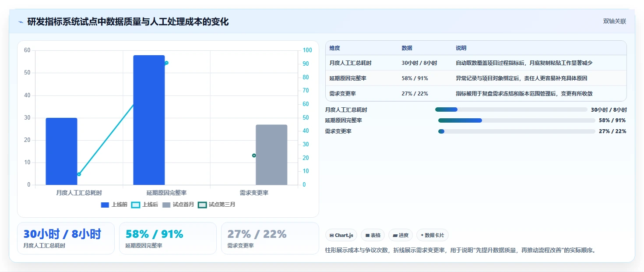Click description starting 指标被用于复盘需求冻结
This screenshot has height=272, width=644.
pyautogui.click(x=524, y=94)
